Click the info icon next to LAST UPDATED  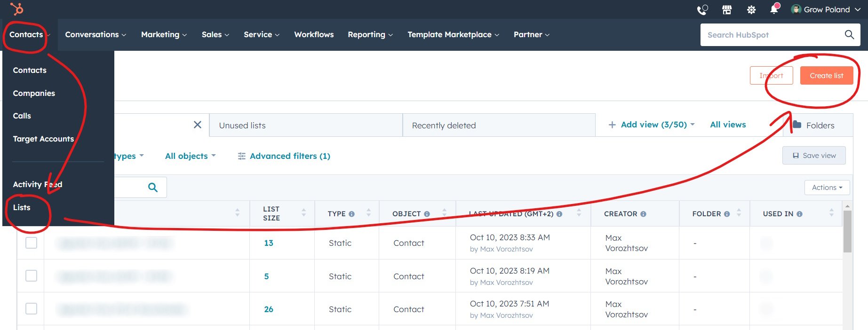559,214
